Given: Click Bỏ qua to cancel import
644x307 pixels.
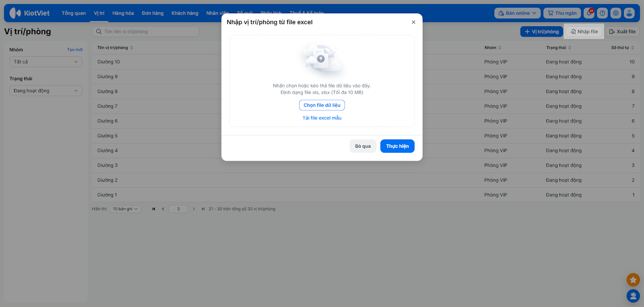Looking at the screenshot, I should click(x=363, y=146).
